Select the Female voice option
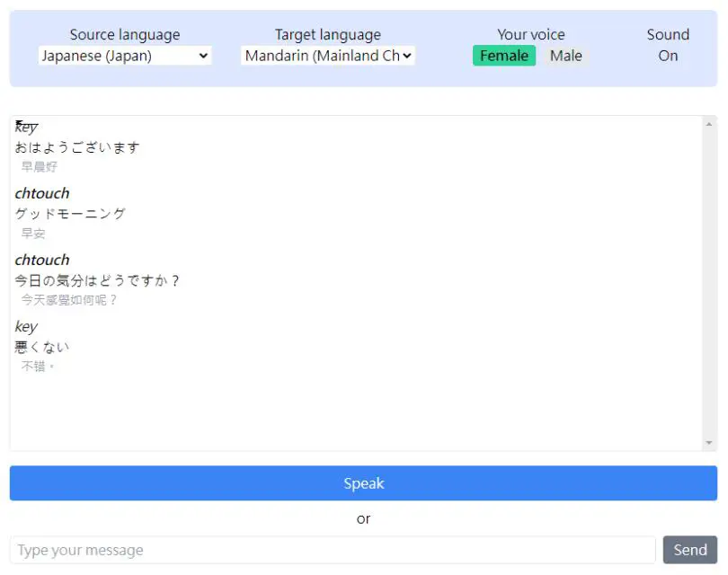 pyautogui.click(x=504, y=56)
